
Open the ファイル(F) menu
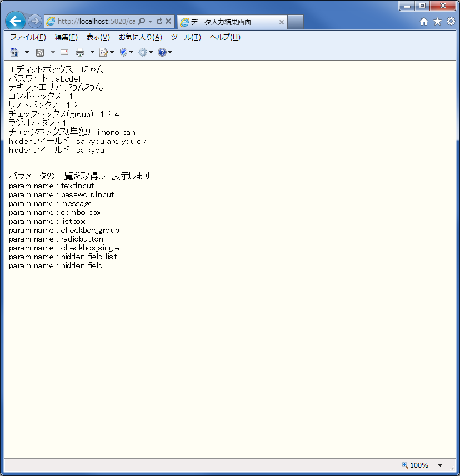point(28,37)
